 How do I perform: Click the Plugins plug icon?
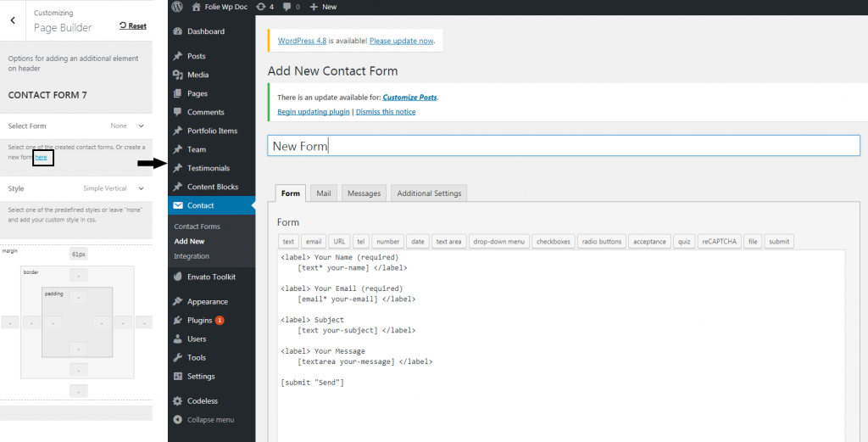point(178,320)
